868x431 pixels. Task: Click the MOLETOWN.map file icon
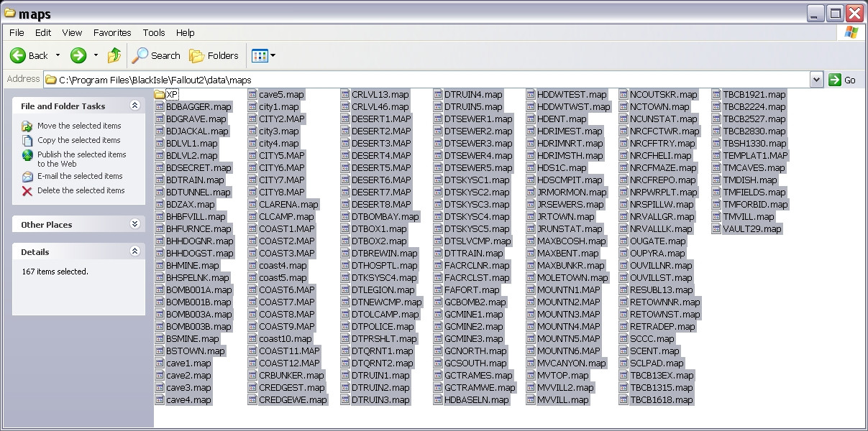pos(531,278)
